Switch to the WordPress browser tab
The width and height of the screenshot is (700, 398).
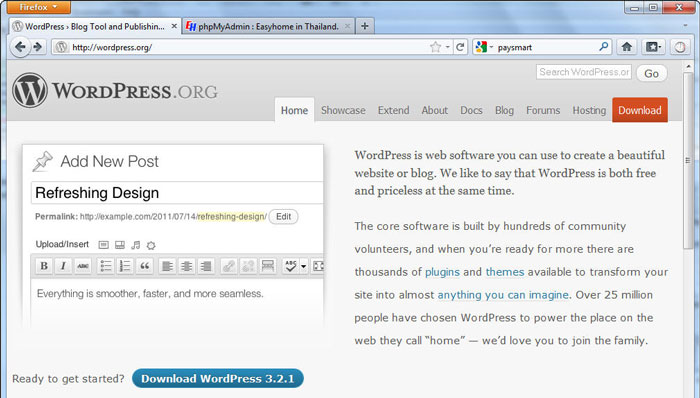(x=96, y=26)
